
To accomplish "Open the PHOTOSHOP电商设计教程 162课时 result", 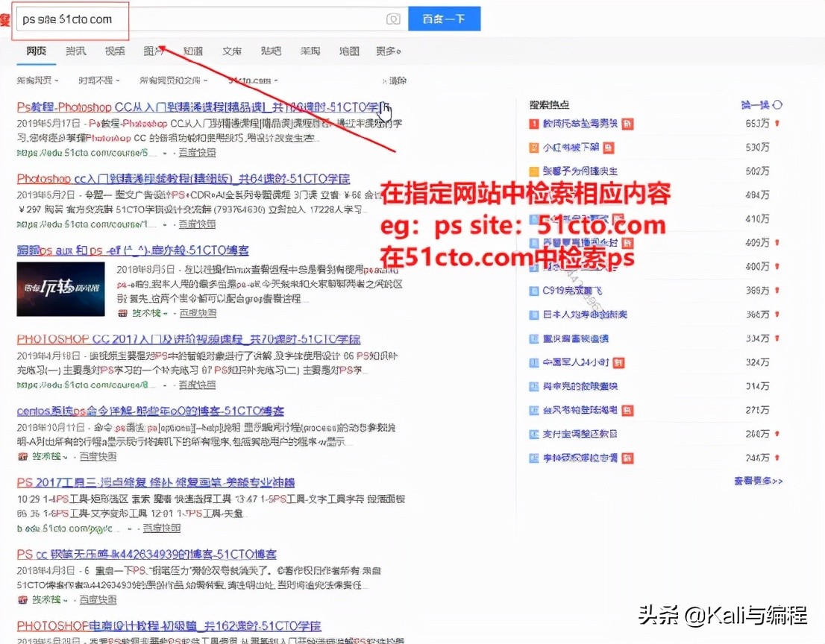I will point(169,625).
